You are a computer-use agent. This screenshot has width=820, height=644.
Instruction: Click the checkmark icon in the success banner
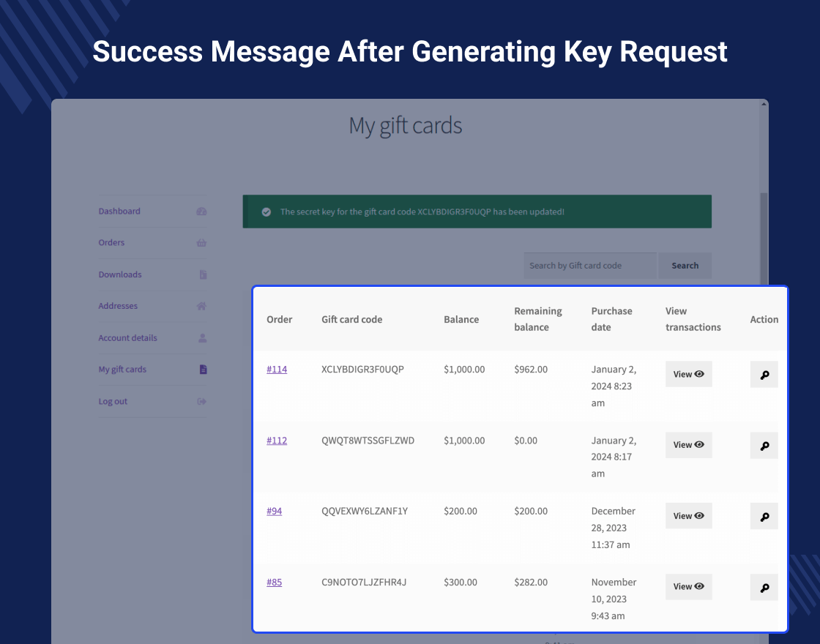[266, 211]
